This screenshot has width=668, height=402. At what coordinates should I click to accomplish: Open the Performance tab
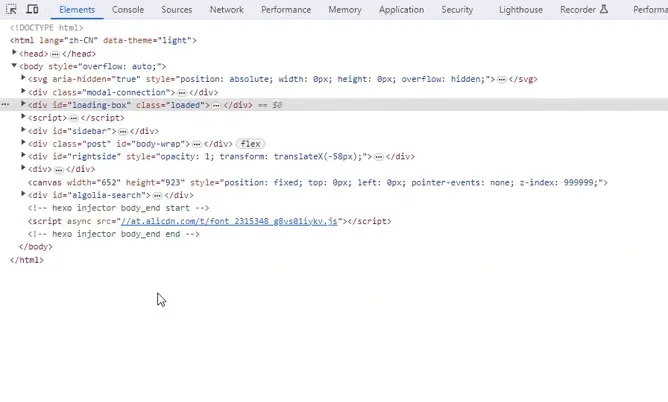click(x=286, y=9)
